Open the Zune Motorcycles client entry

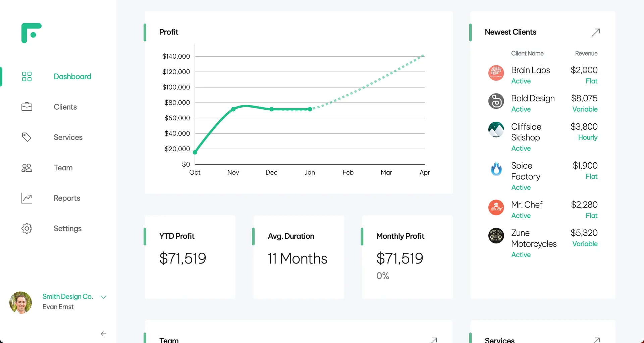533,238
